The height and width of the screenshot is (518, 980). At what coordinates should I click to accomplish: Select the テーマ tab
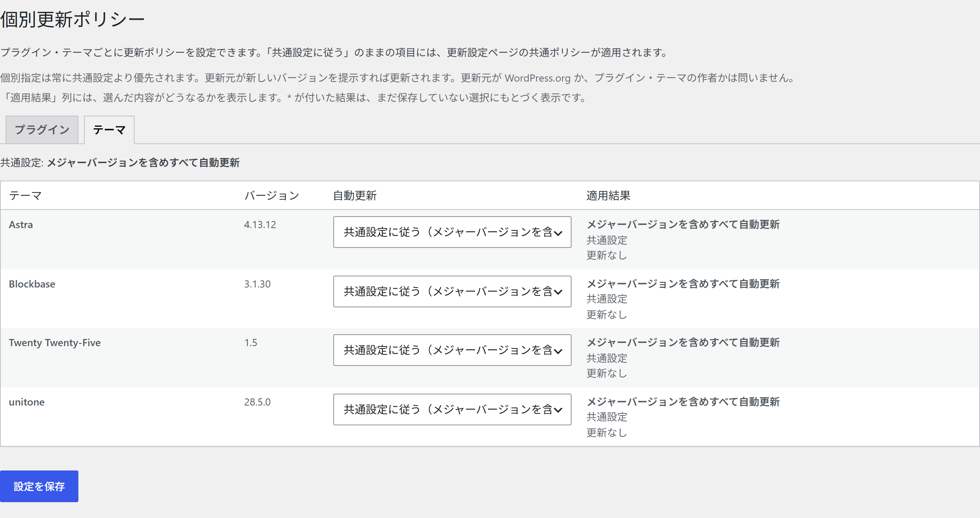click(x=109, y=130)
